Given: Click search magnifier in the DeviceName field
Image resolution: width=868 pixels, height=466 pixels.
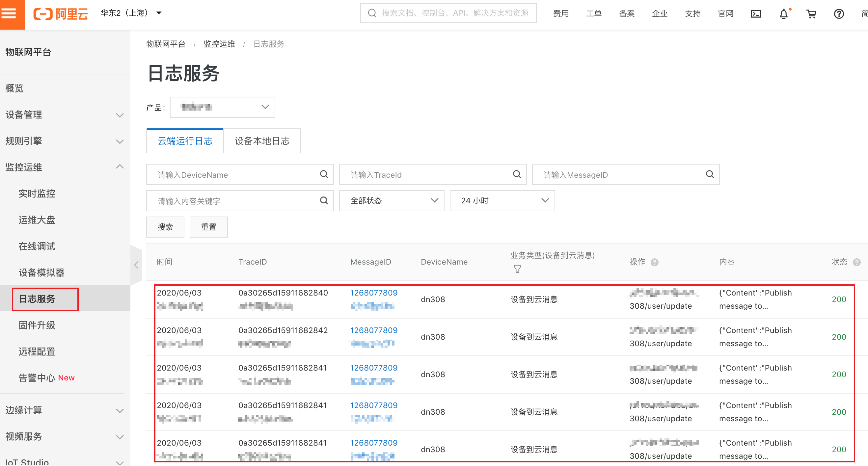Looking at the screenshot, I should click(x=324, y=174).
